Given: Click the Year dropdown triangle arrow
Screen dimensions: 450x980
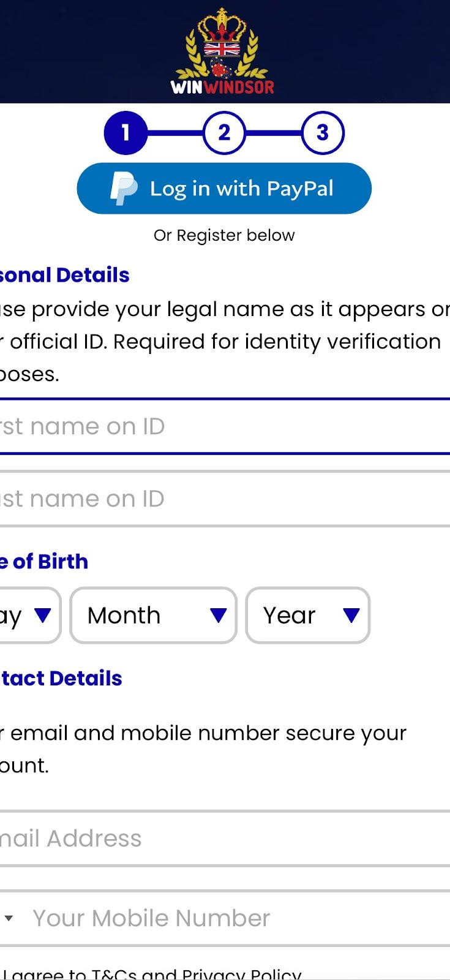Looking at the screenshot, I should coord(351,615).
